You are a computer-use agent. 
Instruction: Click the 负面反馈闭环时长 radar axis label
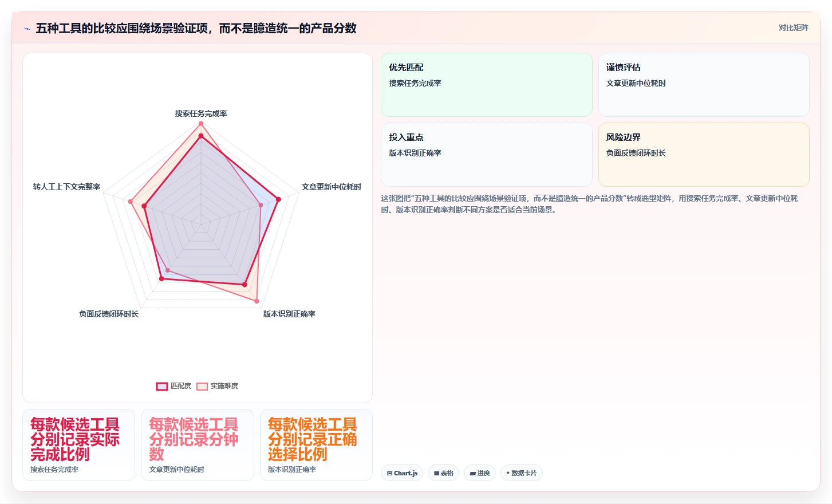(x=109, y=314)
